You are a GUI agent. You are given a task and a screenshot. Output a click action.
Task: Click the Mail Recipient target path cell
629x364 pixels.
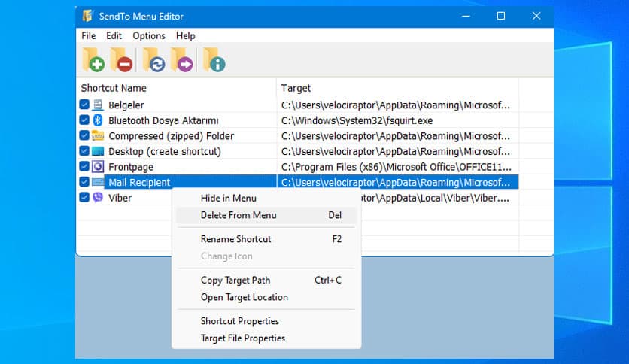(397, 183)
